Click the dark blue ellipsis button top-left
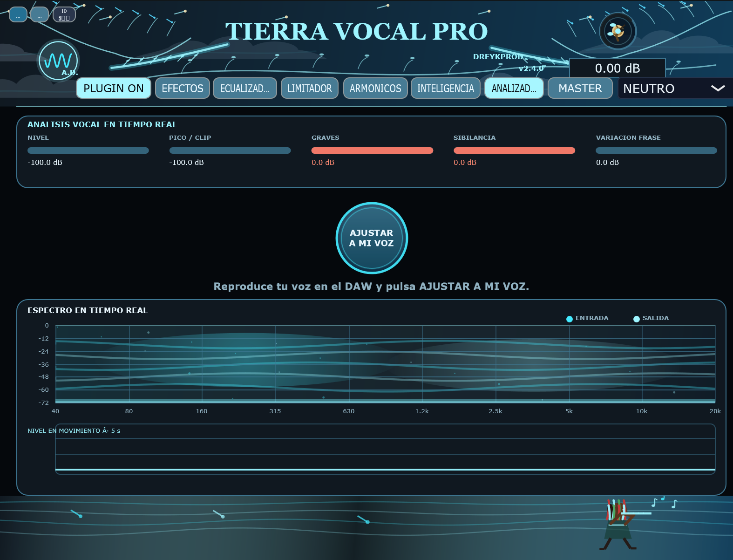 [x=18, y=14]
